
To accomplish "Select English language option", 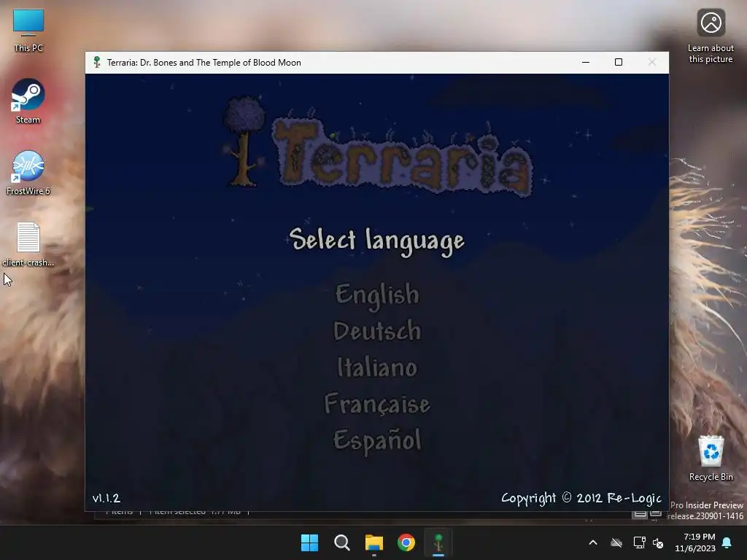I will point(377,295).
